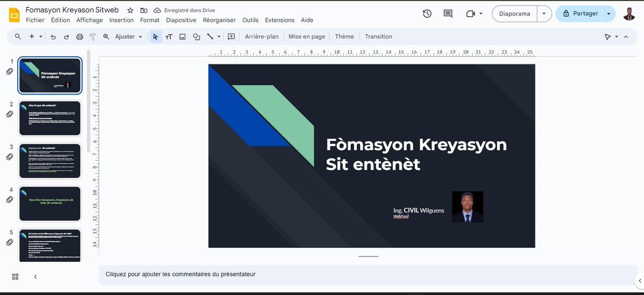Select slide 2 thumbnail
The width and height of the screenshot is (644, 295).
pos(50,118)
